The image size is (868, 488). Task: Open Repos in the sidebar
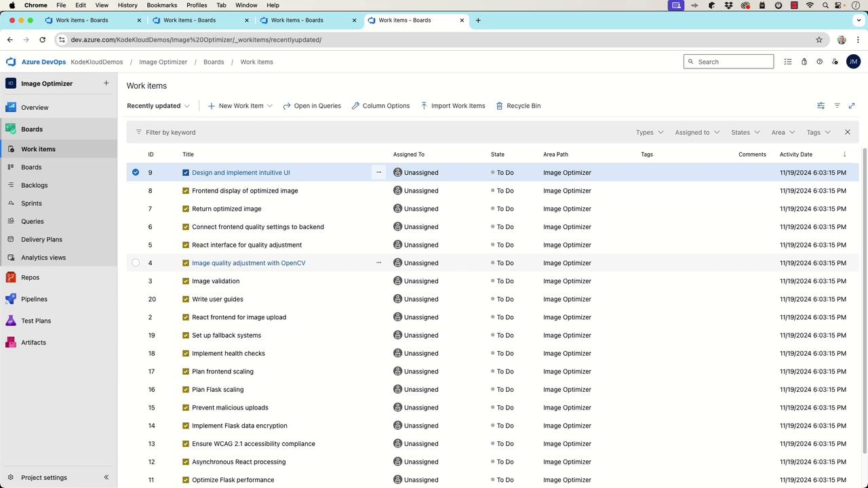(30, 277)
